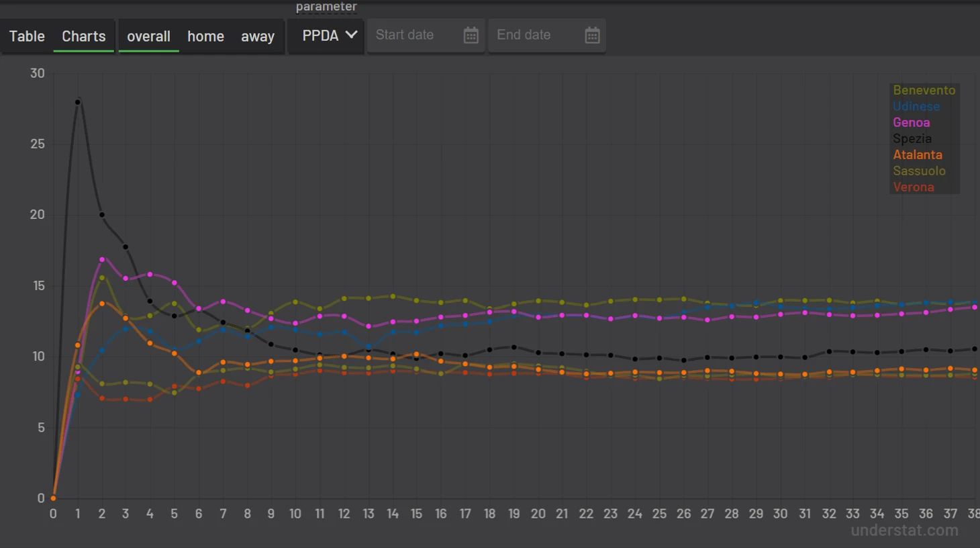Toggle Verona in the chart legend

click(x=913, y=187)
